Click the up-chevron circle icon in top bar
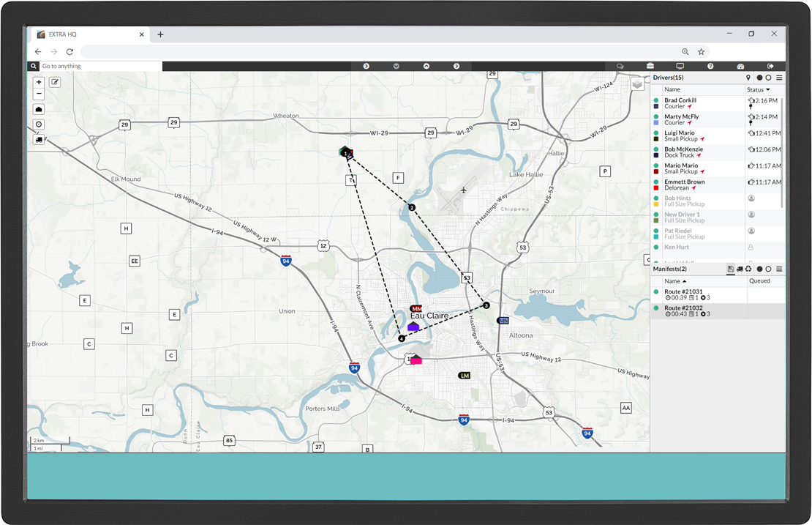This screenshot has width=812, height=525. [426, 67]
